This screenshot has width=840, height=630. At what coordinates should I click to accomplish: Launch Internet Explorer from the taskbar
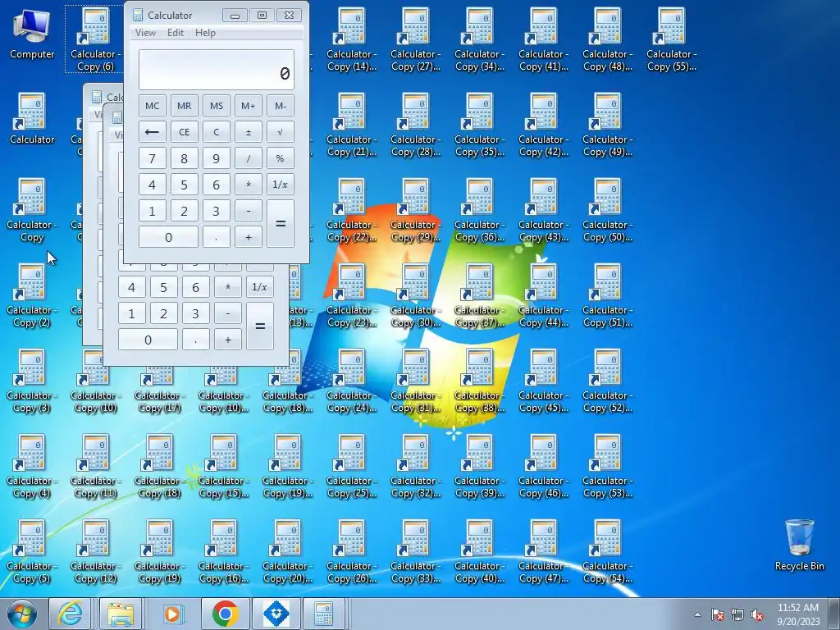71,614
